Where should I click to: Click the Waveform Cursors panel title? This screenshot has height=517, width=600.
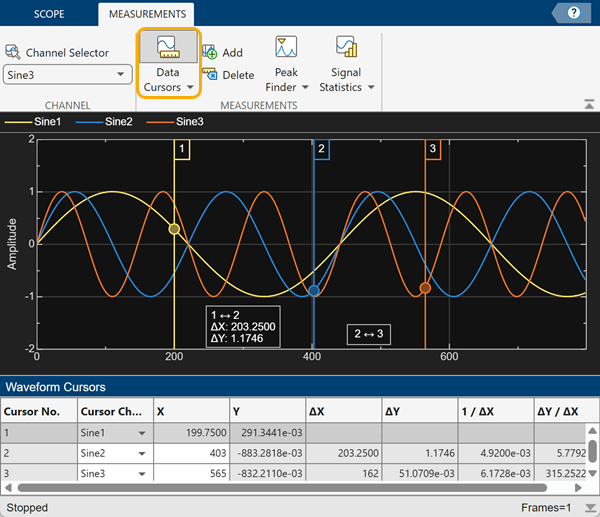click(x=55, y=387)
